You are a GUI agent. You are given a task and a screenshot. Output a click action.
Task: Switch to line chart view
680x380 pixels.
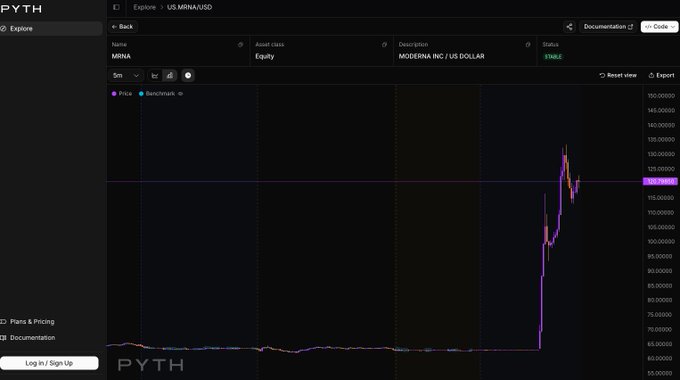tap(155, 75)
